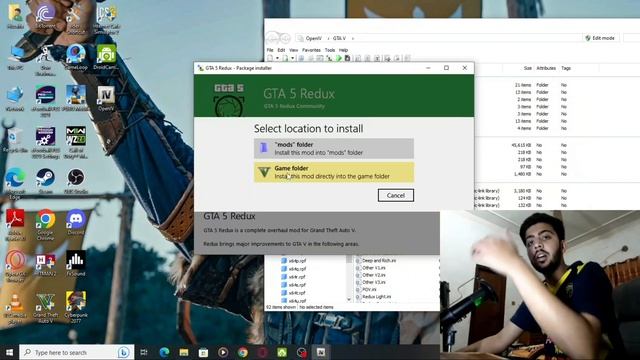640x360 pixels.
Task: Open the Microsoft Edge desktop icon
Action: (16, 183)
